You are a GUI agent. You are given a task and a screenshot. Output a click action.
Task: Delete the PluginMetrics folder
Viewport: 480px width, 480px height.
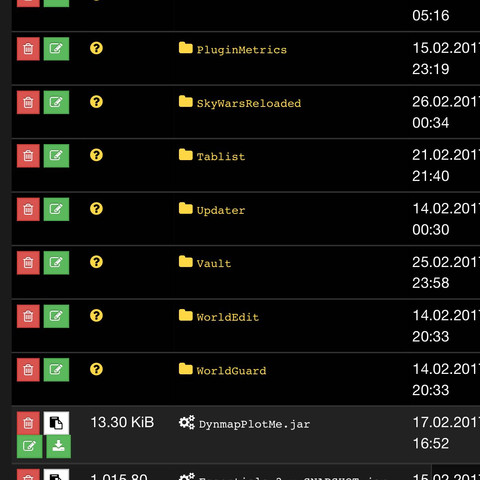28,49
